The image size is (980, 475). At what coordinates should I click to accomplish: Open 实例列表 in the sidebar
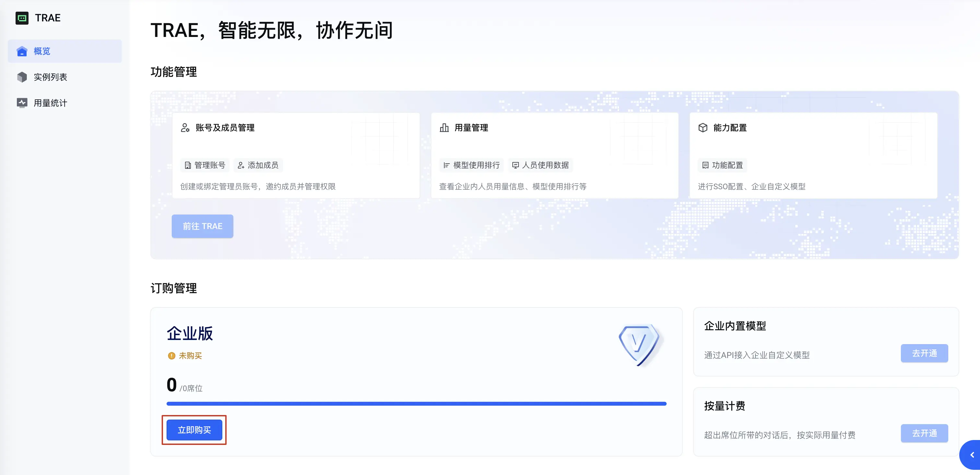coord(50,77)
